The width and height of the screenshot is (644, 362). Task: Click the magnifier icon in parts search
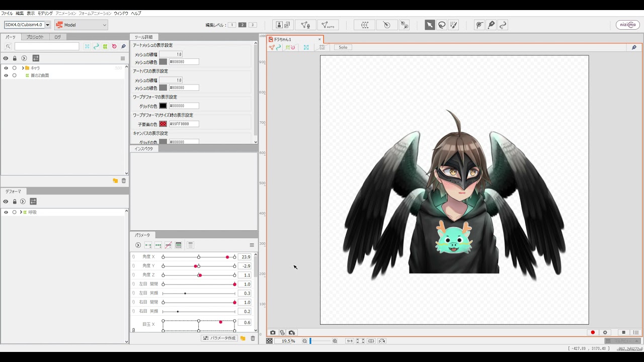pyautogui.click(x=8, y=46)
